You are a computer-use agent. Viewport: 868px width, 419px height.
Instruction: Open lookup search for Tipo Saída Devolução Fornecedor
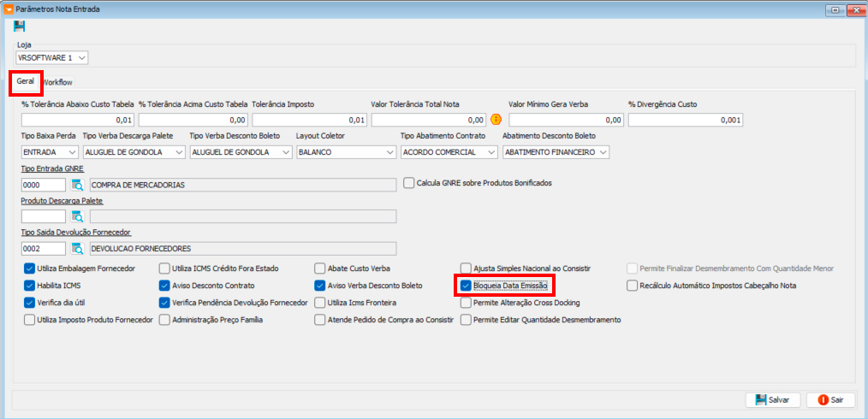[77, 248]
